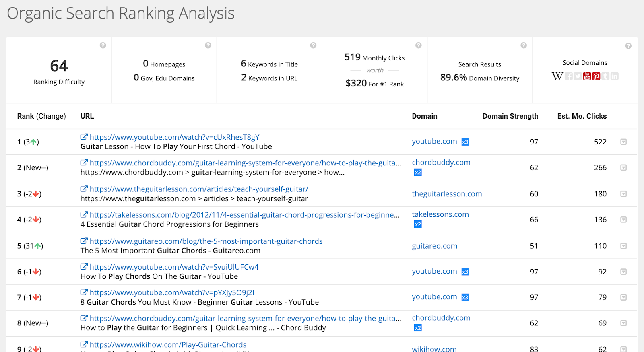The height and width of the screenshot is (352, 644).
Task: Open external link icon for wikihow URL
Action: coord(84,344)
